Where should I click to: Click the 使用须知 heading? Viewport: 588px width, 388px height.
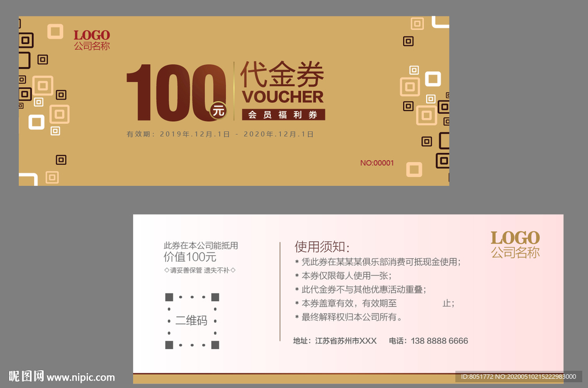click(322, 247)
